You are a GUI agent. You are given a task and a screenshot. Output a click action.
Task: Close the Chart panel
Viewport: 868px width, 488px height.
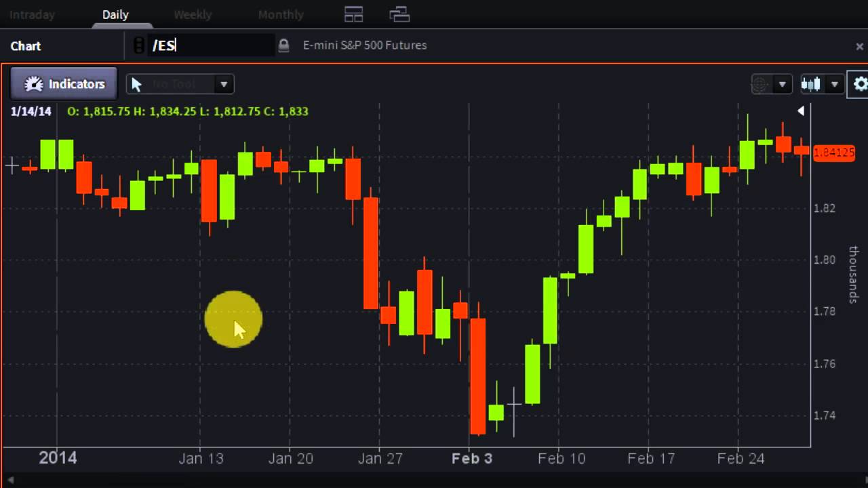click(x=859, y=46)
